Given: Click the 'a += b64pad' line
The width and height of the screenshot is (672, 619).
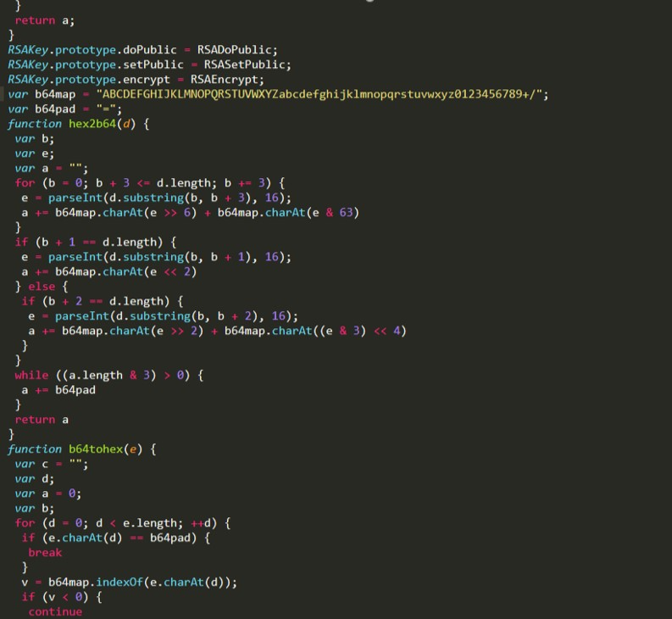Looking at the screenshot, I should 58,390.
